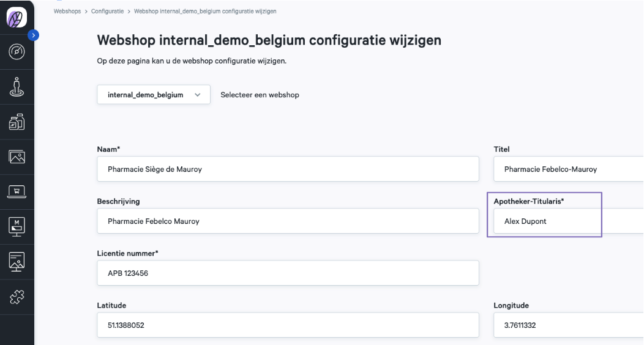Click the Beschrijving input field
Image resolution: width=644 pixels, height=345 pixels.
(288, 221)
